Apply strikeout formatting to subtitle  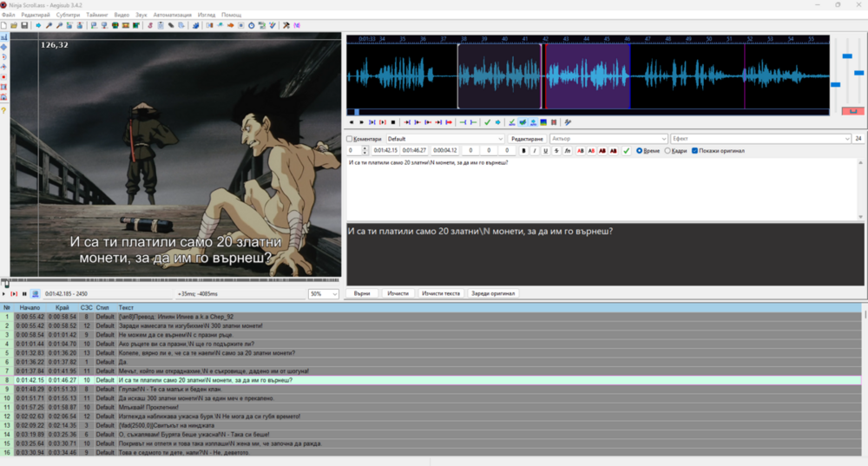point(557,150)
